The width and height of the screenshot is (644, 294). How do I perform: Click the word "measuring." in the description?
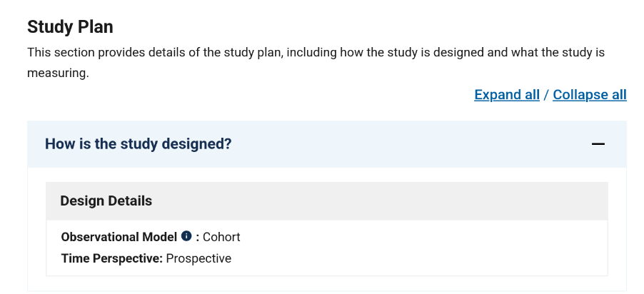click(58, 73)
